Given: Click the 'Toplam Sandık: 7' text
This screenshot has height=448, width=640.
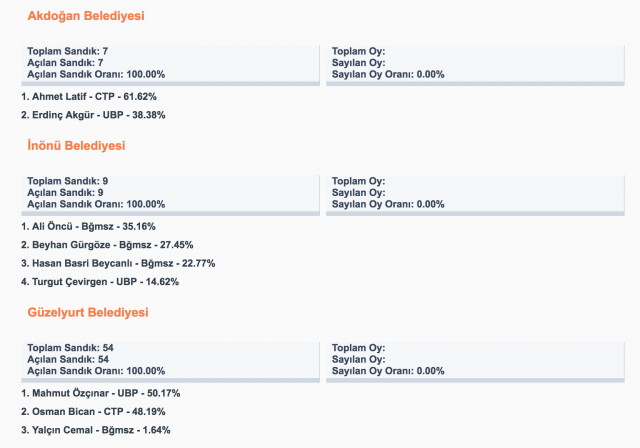Looking at the screenshot, I should tap(65, 51).
